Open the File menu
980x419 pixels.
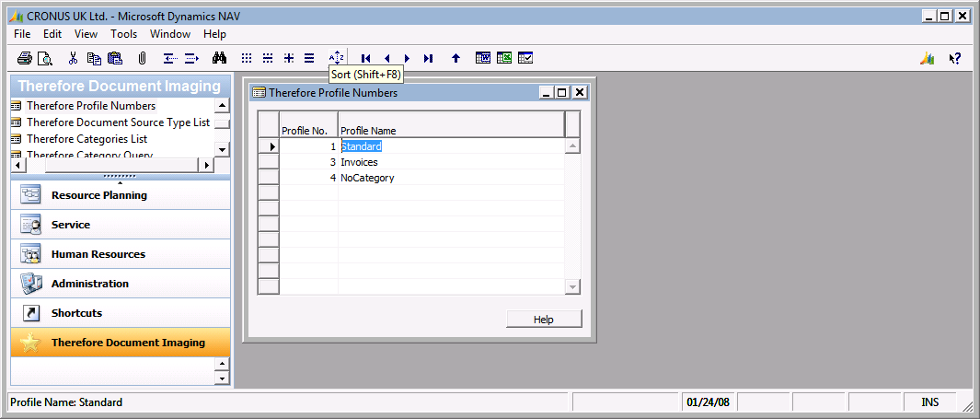click(x=22, y=34)
